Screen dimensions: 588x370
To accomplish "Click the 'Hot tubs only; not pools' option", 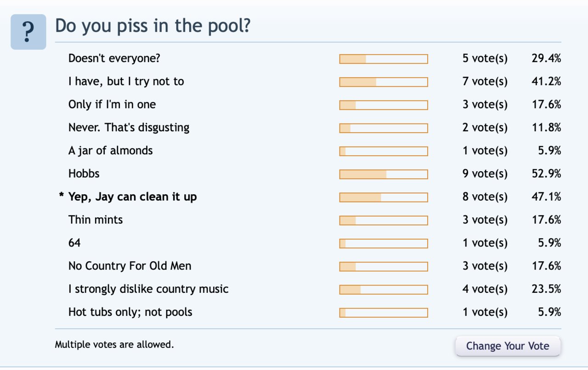I will pyautogui.click(x=130, y=312).
